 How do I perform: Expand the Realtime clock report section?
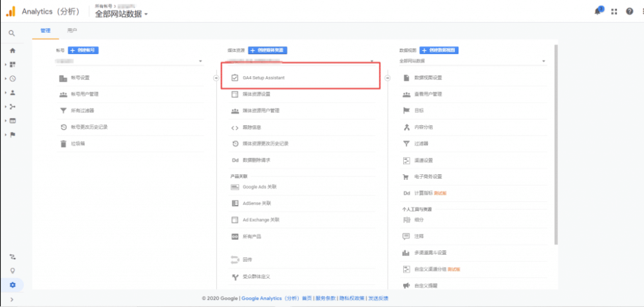pos(12,79)
